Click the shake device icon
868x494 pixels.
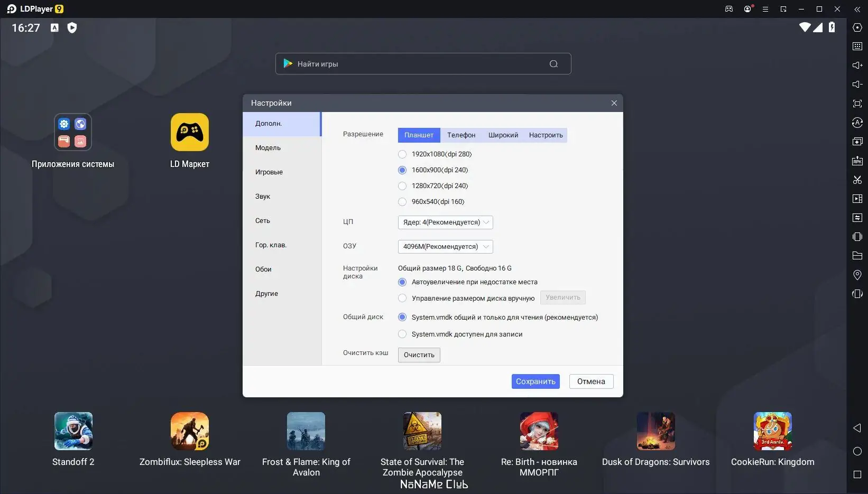click(x=857, y=237)
